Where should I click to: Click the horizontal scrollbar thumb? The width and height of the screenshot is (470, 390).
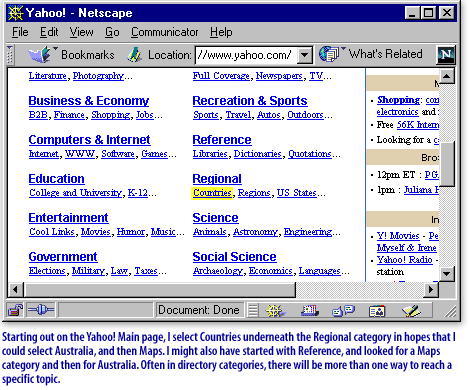[160, 290]
